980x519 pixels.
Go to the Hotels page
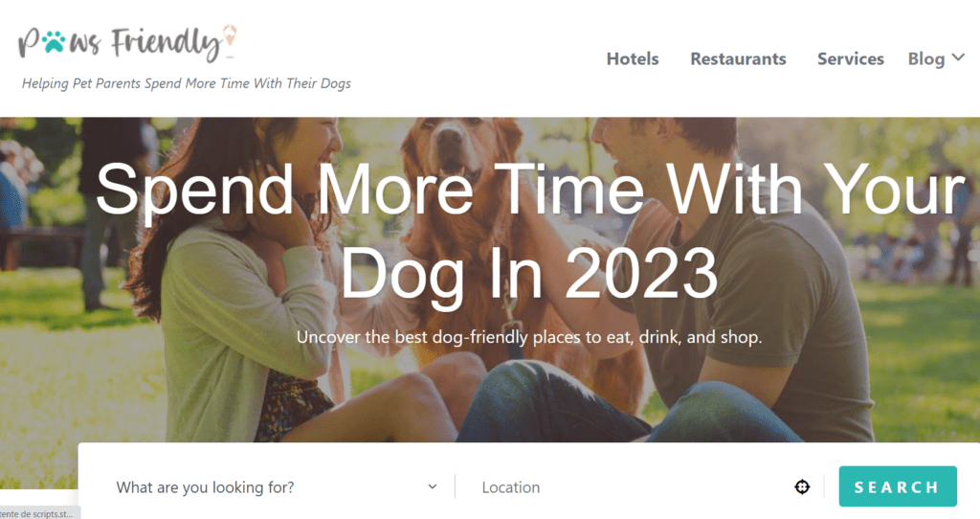(633, 58)
